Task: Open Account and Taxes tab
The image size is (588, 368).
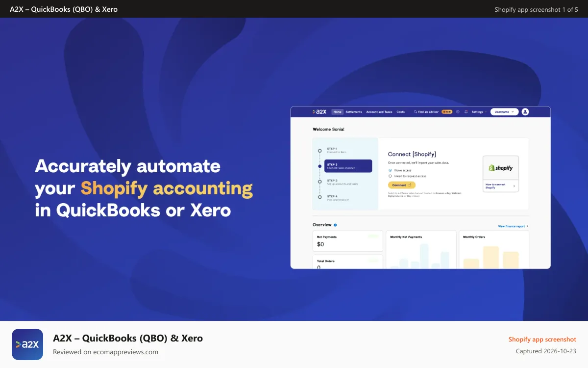Action: pyautogui.click(x=379, y=112)
